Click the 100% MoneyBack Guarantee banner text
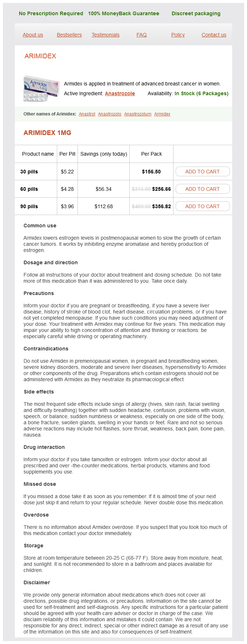This screenshot has width=247, height=644. [x=123, y=13]
